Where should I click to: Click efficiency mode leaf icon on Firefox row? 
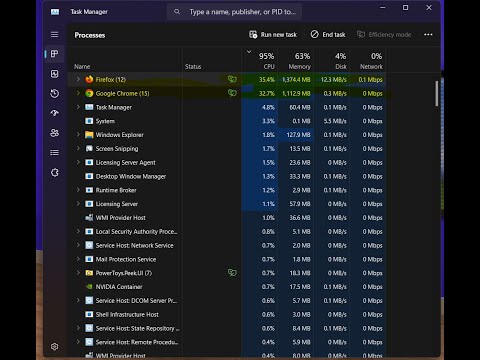tap(232, 79)
